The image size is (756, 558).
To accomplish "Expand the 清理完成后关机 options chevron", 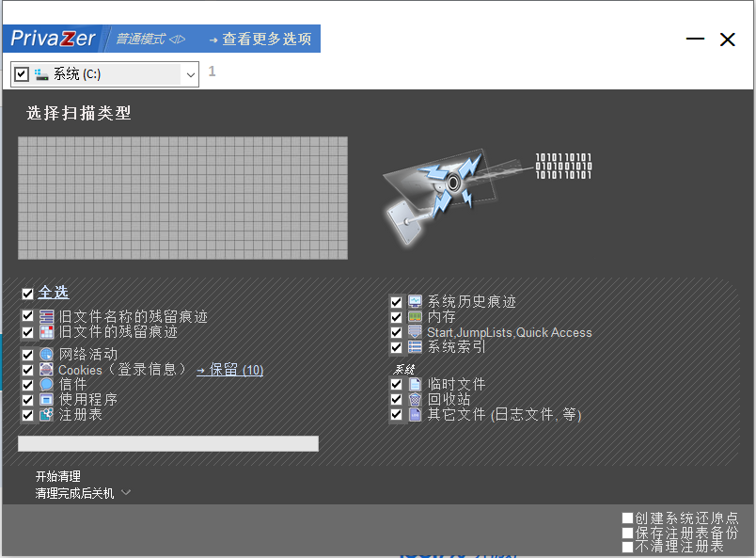I will [x=126, y=493].
